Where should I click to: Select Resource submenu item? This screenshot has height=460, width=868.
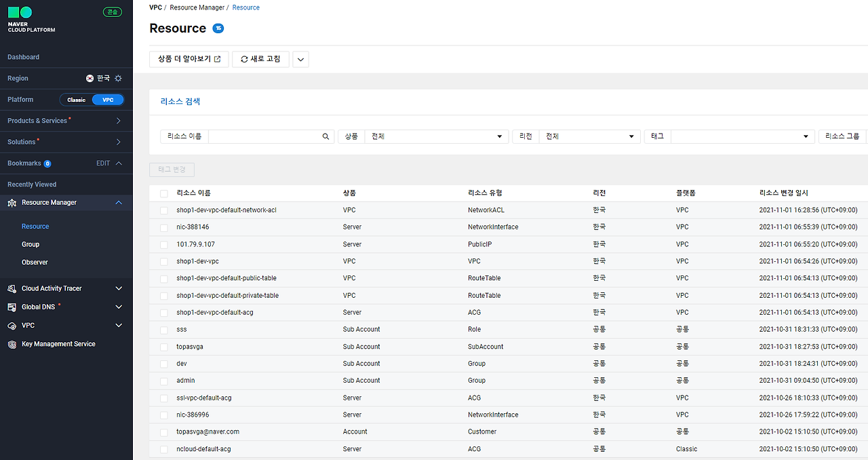[35, 227]
